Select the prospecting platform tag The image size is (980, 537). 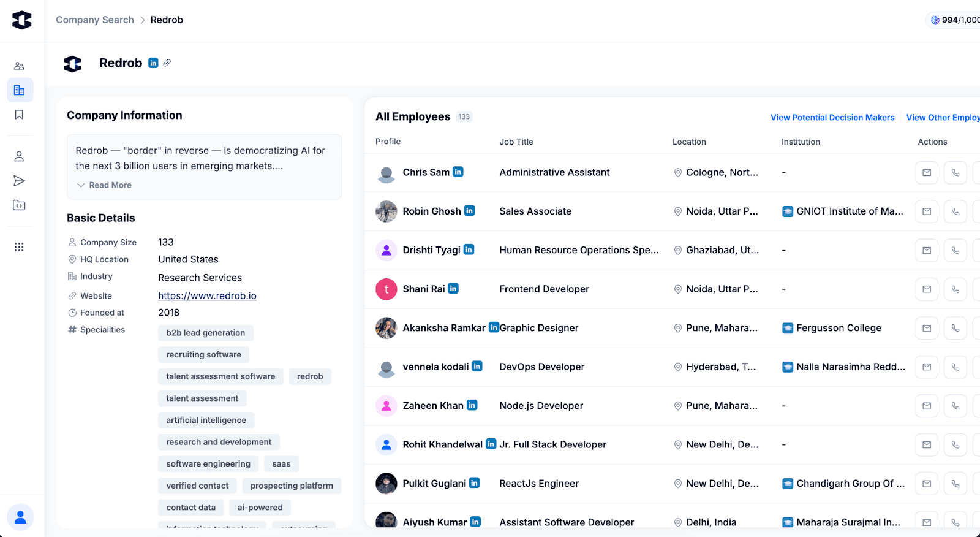coord(292,486)
